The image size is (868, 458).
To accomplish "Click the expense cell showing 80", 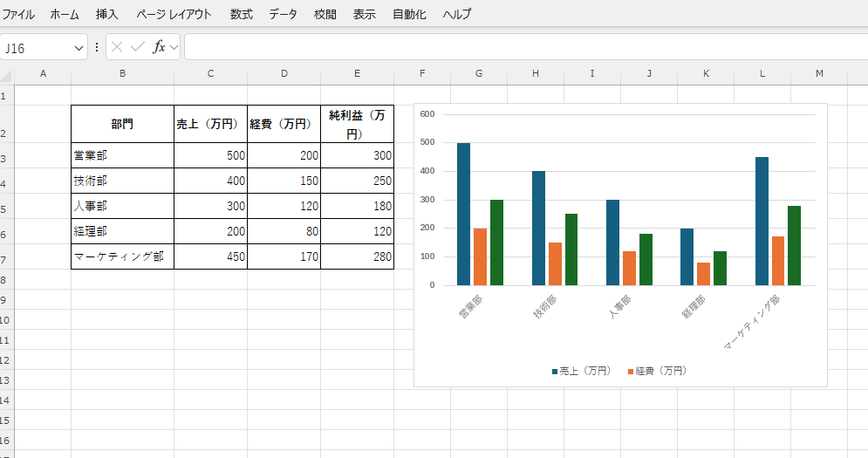I will 284,231.
